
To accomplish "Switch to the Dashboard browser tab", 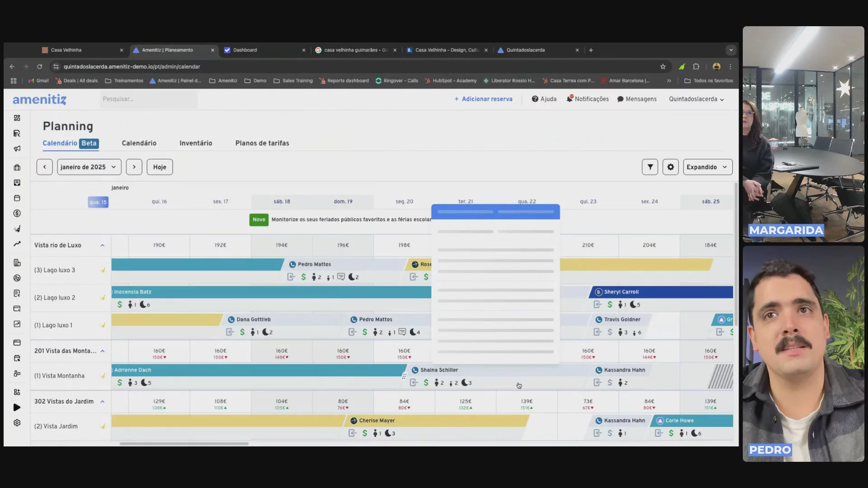I will [264, 50].
